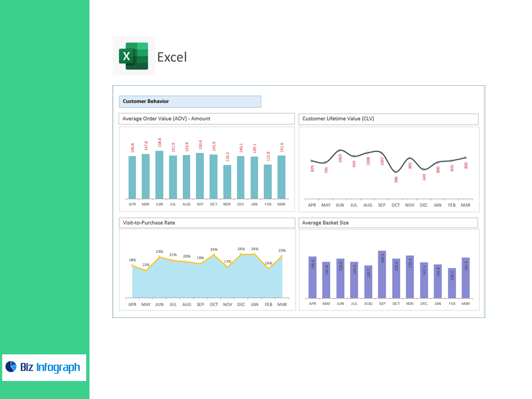Click the OCT low point on CLV line
532x399 pixels.
coord(396,172)
